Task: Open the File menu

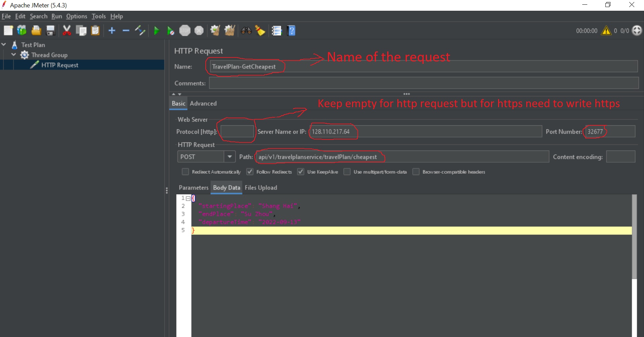Action: (6, 16)
